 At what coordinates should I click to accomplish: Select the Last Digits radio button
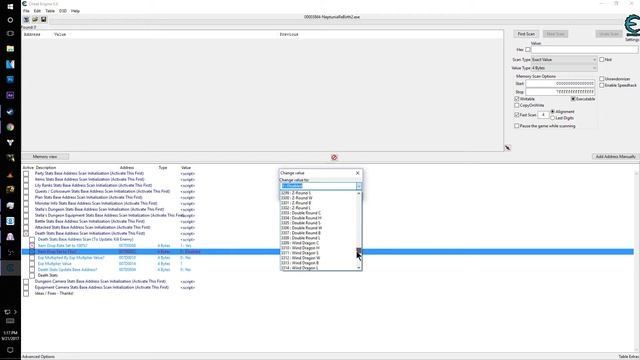553,118
